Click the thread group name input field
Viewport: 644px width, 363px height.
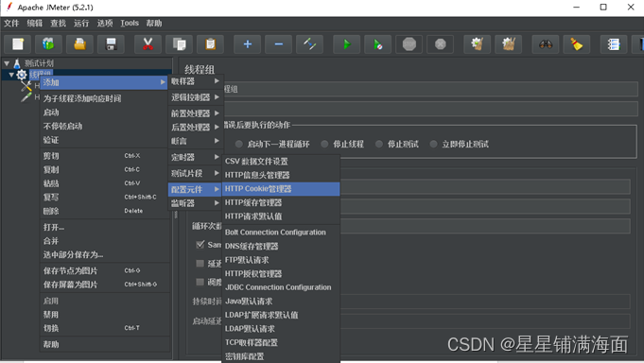[x=430, y=89]
